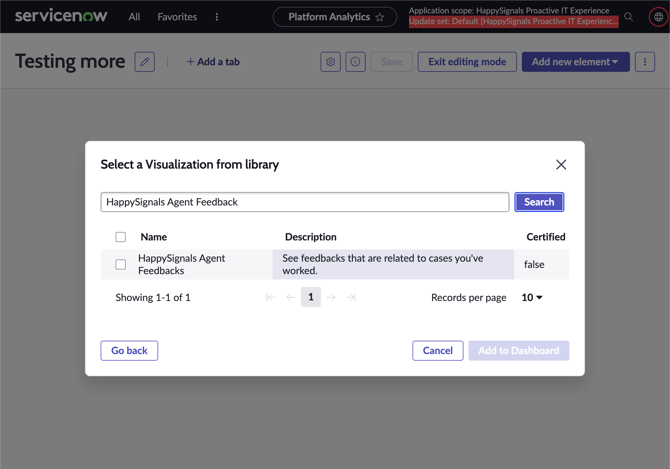The height and width of the screenshot is (469, 670).
Task: Click the Go back button
Action: pos(129,351)
